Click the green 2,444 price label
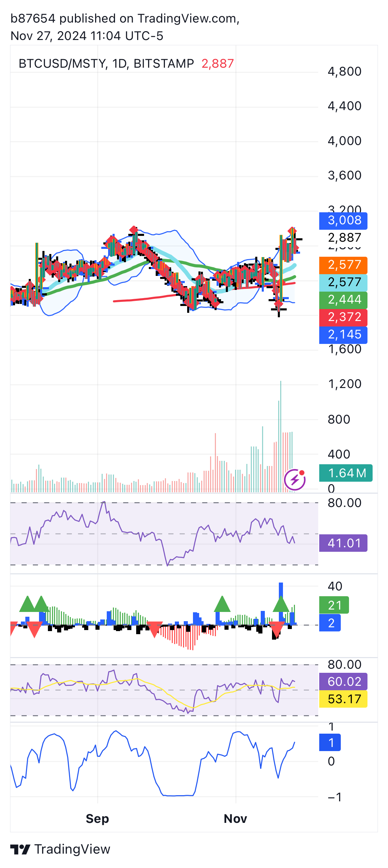This screenshot has height=868, width=388. (x=343, y=300)
